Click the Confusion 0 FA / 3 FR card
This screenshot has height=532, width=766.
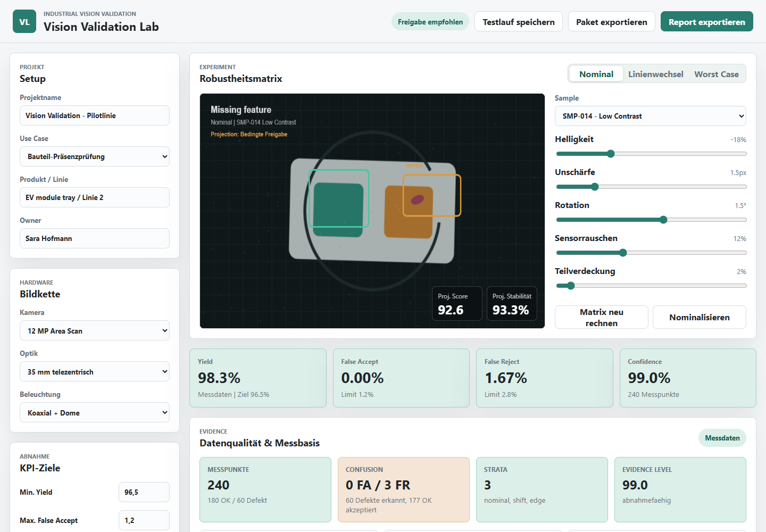(404, 489)
